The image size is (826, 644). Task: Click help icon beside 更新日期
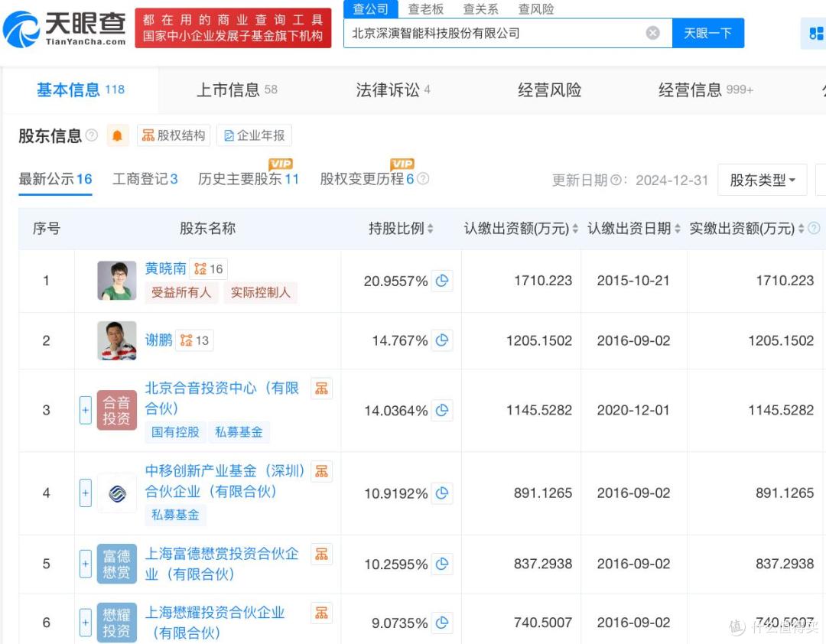click(x=615, y=181)
